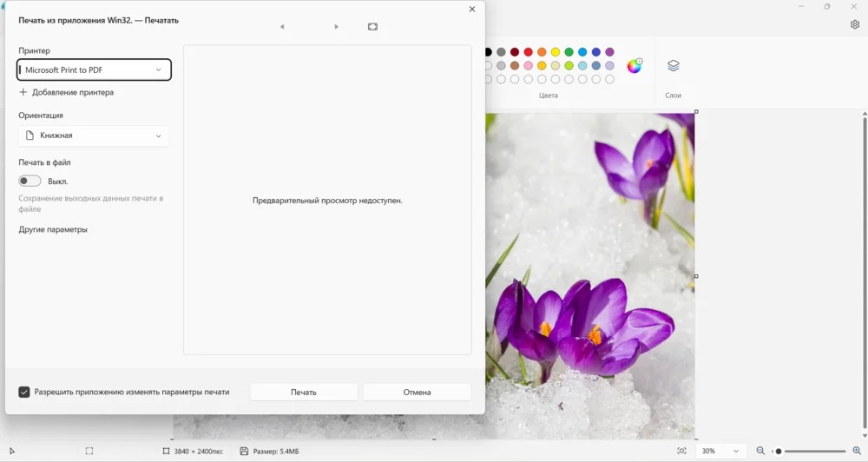The width and height of the screenshot is (868, 462).
Task: Click the zoom in magnifier in Paint
Action: coord(857,451)
